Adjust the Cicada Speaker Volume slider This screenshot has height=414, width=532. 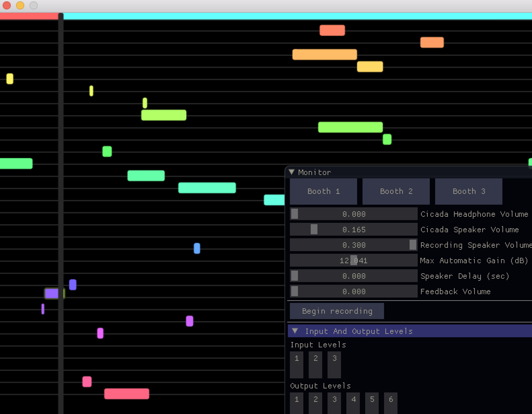[x=353, y=230]
